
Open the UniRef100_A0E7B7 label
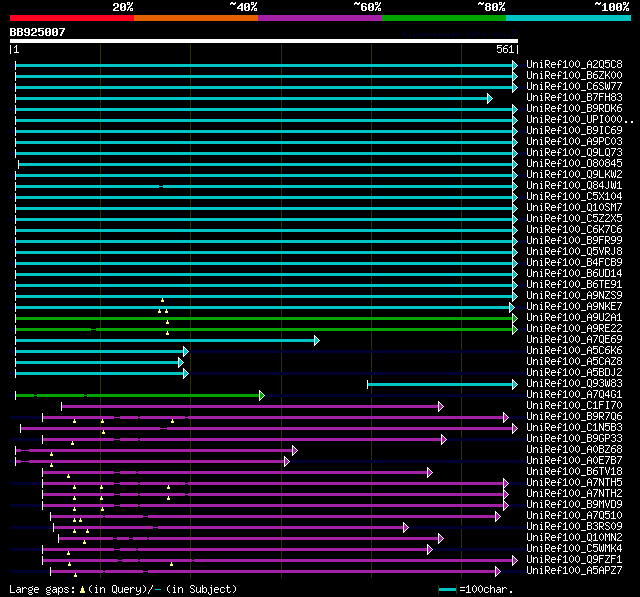(x=574, y=461)
